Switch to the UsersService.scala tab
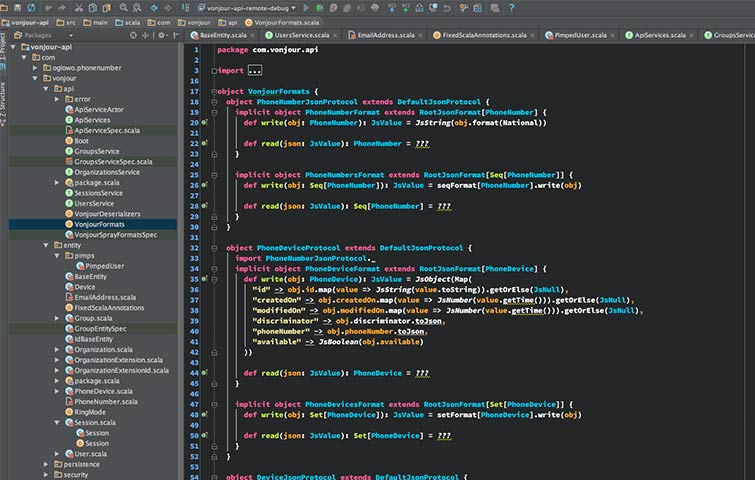 point(302,35)
